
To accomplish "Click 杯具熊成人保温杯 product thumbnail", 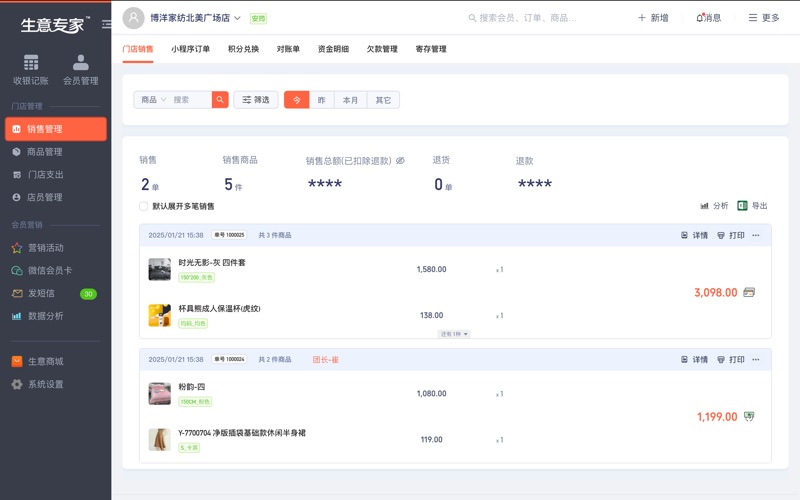I will [x=160, y=315].
